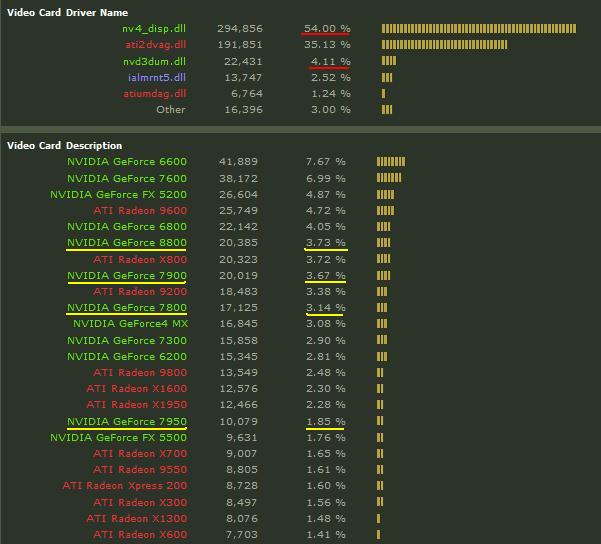
Task: Select ATI Radeon 9200 label
Action: coord(140,292)
